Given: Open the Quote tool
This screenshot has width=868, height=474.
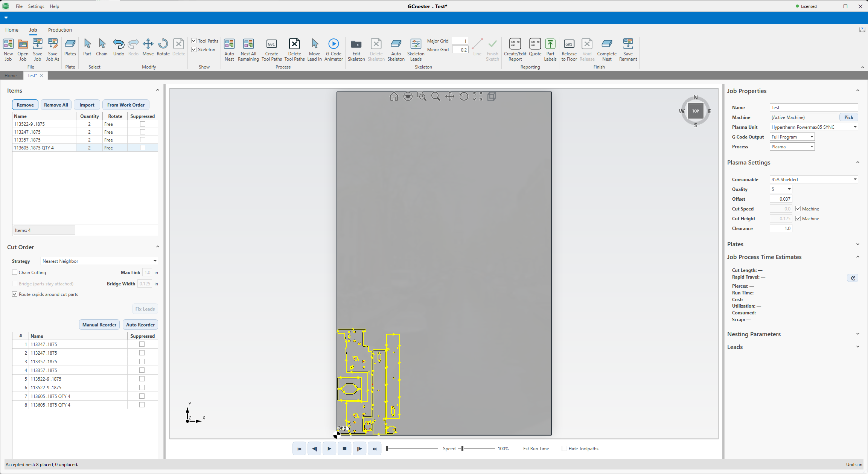Looking at the screenshot, I should click(x=535, y=47).
